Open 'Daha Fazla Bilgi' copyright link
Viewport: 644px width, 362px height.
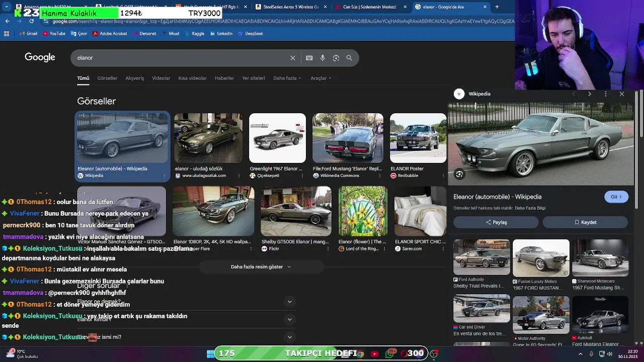click(x=530, y=208)
